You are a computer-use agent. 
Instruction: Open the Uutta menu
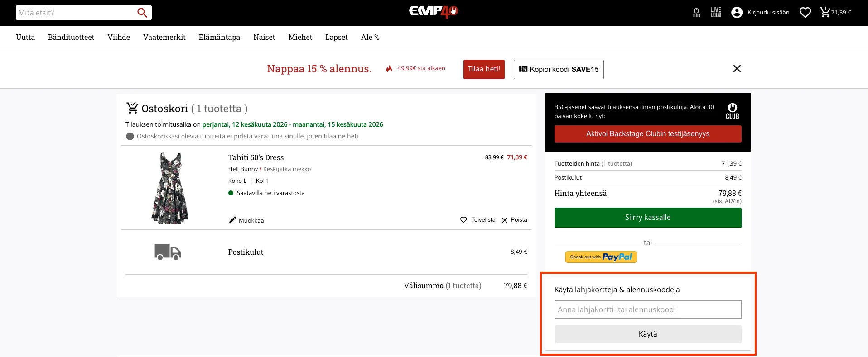(25, 37)
